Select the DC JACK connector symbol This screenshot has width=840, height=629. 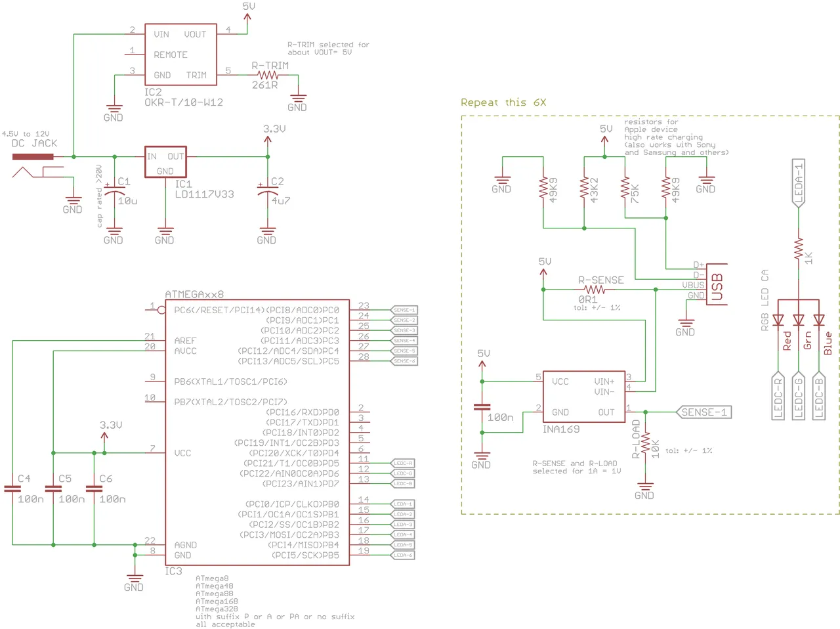tap(38, 166)
